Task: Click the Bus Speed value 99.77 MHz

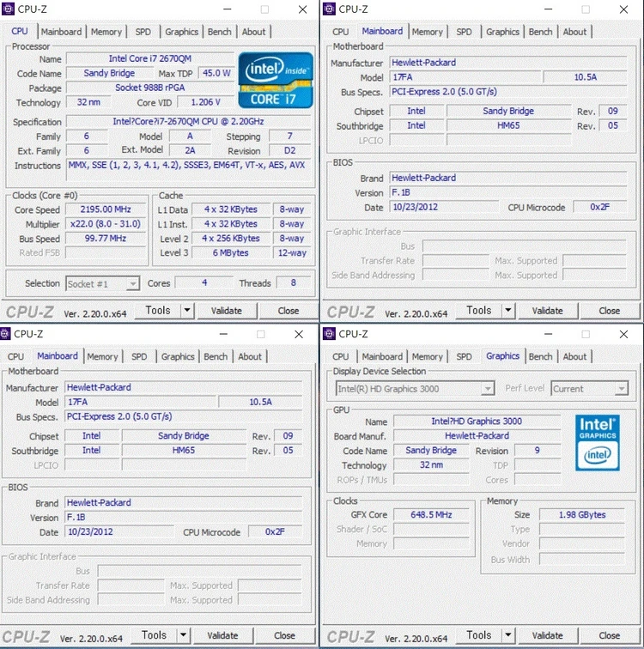Action: 106,239
